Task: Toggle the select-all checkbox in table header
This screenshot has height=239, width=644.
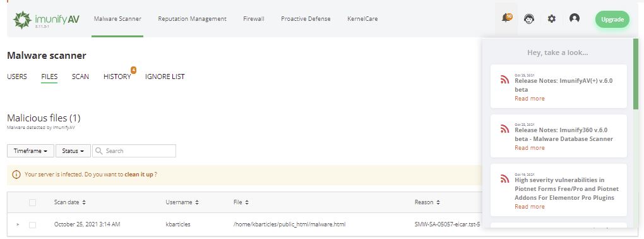Action: (x=32, y=202)
